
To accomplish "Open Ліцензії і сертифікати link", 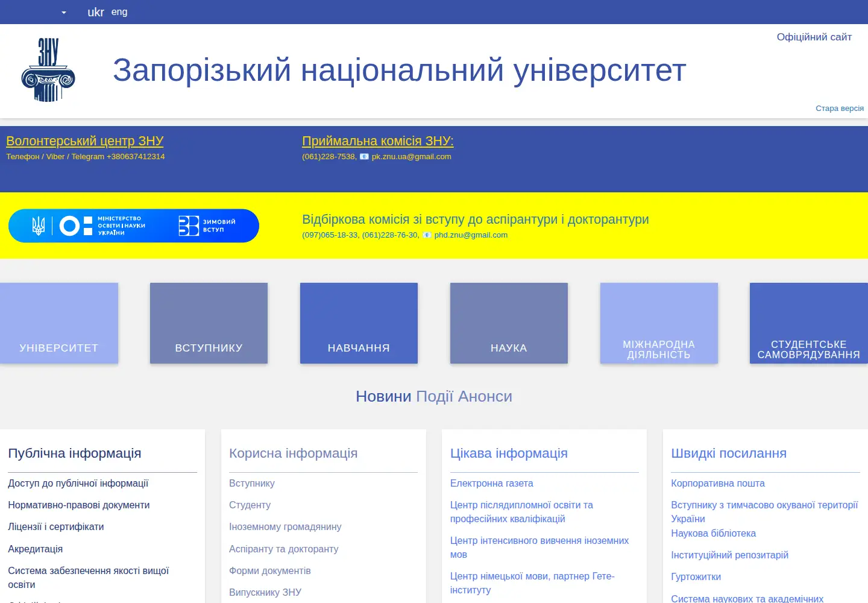I will [56, 527].
